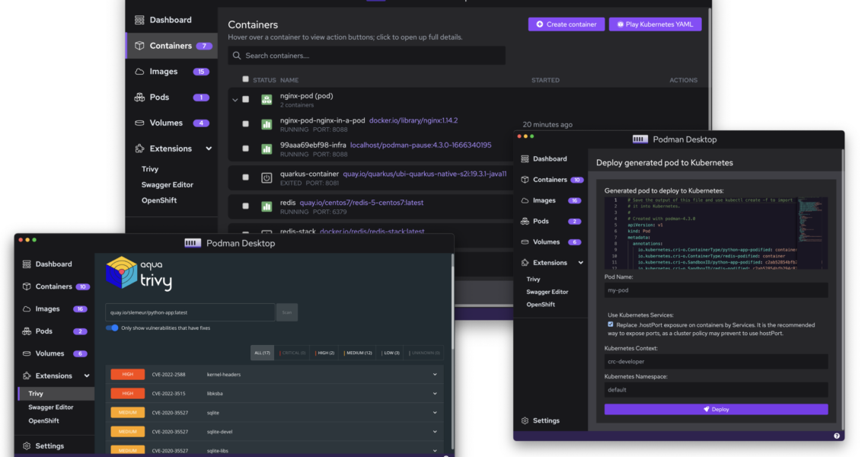This screenshot has height=457, width=868.
Task: Click the redis container running status icon
Action: pos(266,206)
